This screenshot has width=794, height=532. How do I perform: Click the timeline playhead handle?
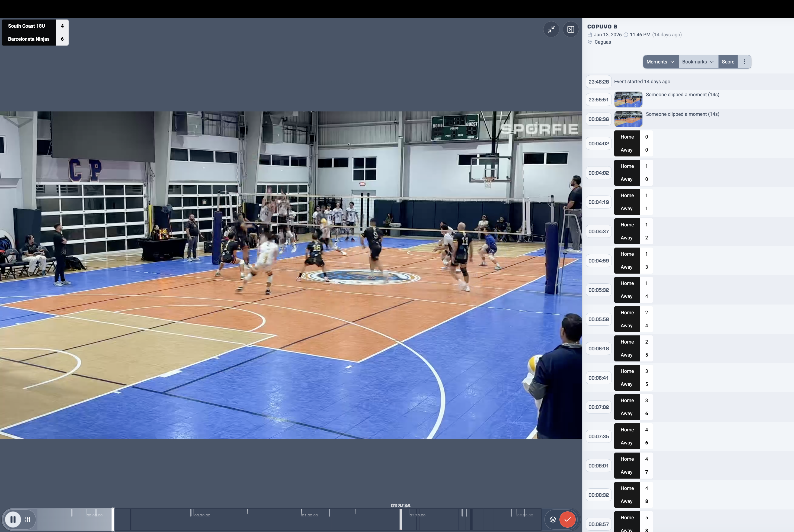click(x=113, y=519)
